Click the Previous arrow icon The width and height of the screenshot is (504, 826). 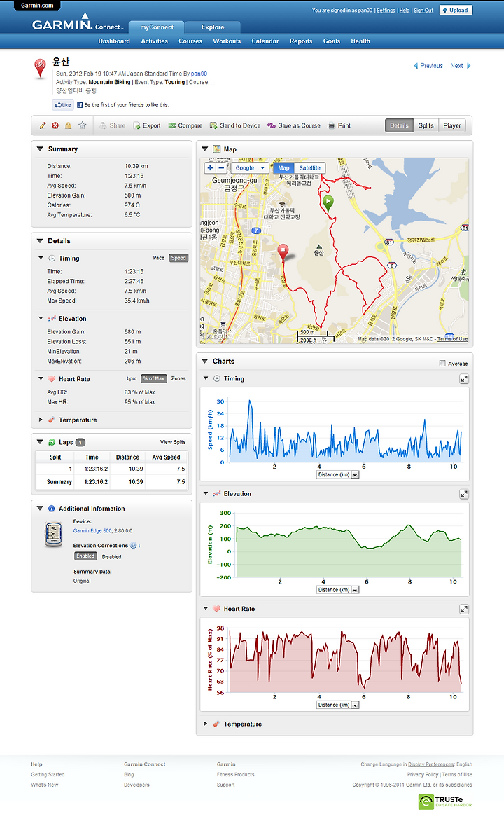[x=416, y=66]
